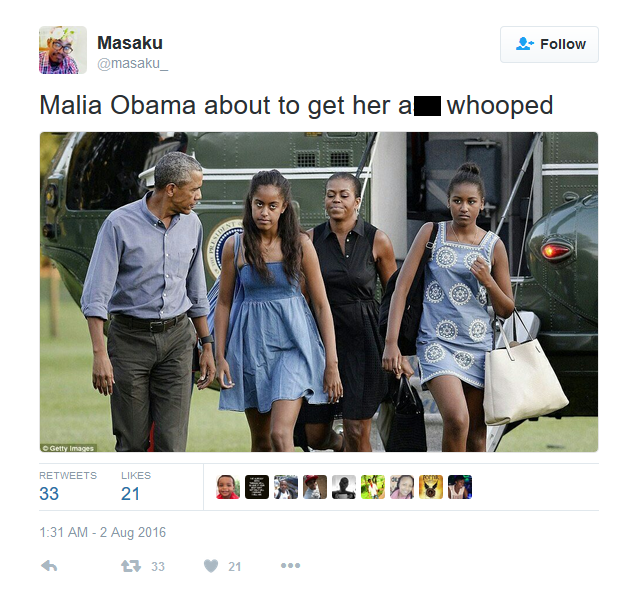637x604 pixels.
Task: Open the attached tweet photo
Action: click(319, 292)
